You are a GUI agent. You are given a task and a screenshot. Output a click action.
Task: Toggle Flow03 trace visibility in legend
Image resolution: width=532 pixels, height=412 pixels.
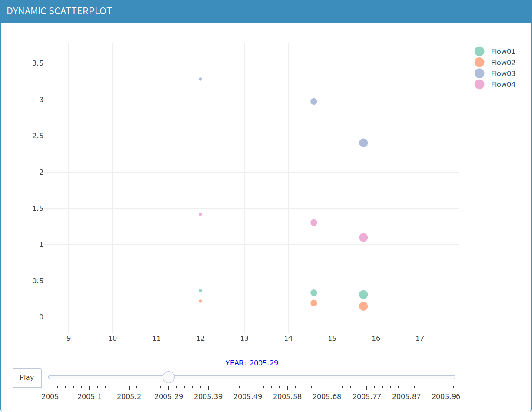point(503,73)
